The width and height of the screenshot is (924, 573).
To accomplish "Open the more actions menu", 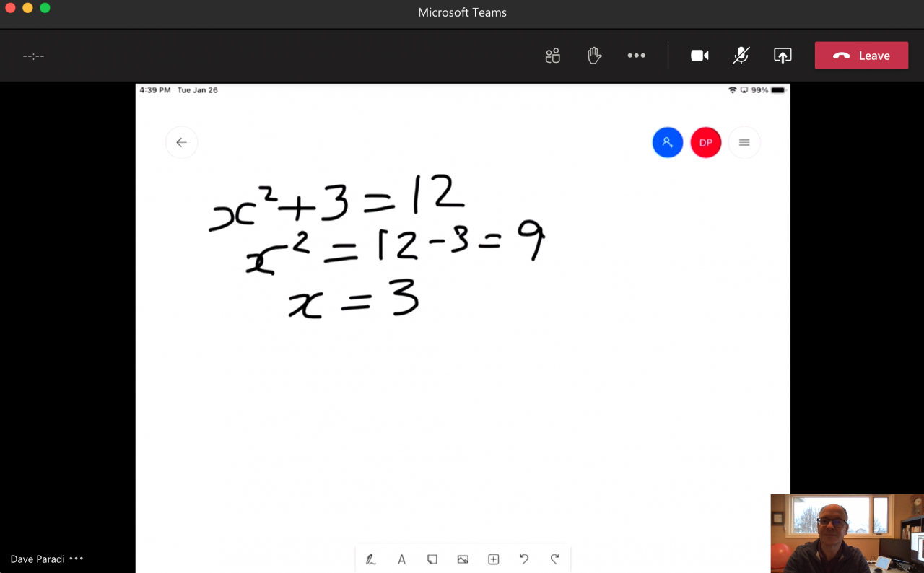I will click(x=637, y=55).
